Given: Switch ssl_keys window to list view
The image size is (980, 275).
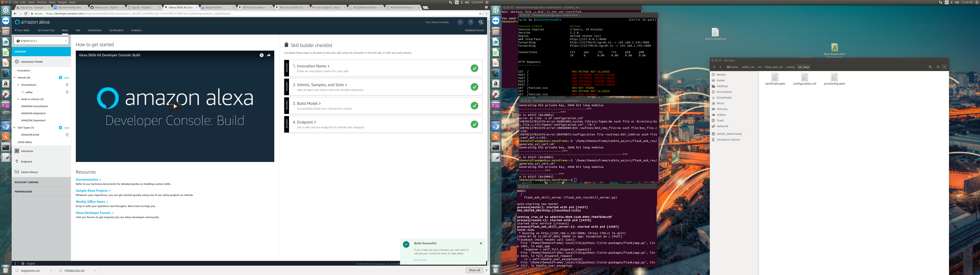Looking at the screenshot, I should click(938, 66).
